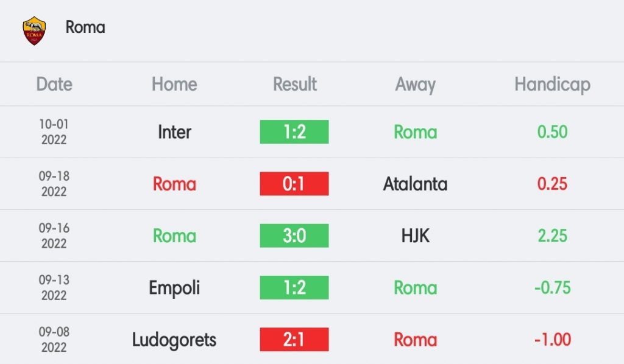Click the -0.75 handicap value
Viewport: 624px width, 364px height.
pyautogui.click(x=552, y=288)
